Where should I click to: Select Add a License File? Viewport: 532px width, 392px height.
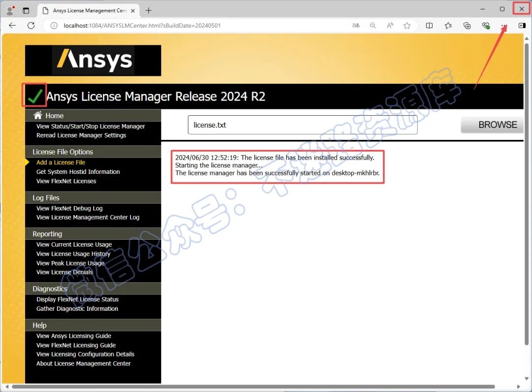(x=61, y=163)
